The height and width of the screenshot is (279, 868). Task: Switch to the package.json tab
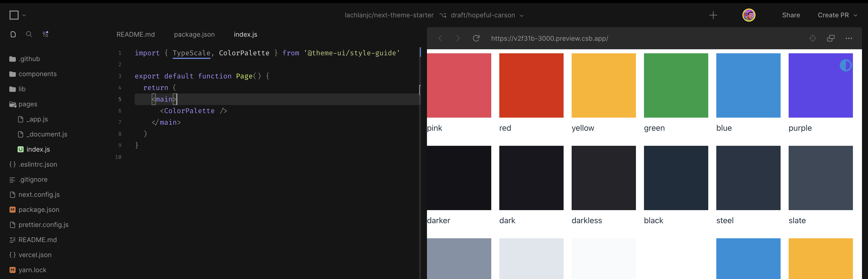tap(194, 34)
